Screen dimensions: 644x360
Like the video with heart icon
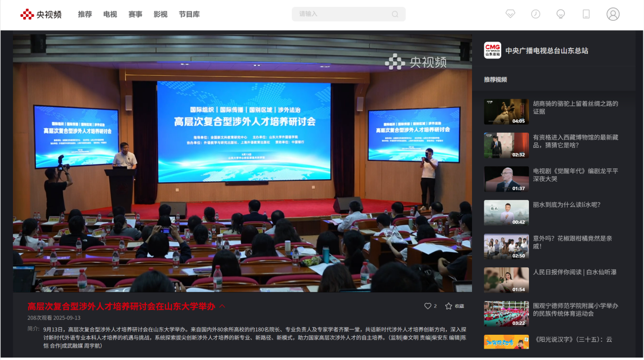428,306
